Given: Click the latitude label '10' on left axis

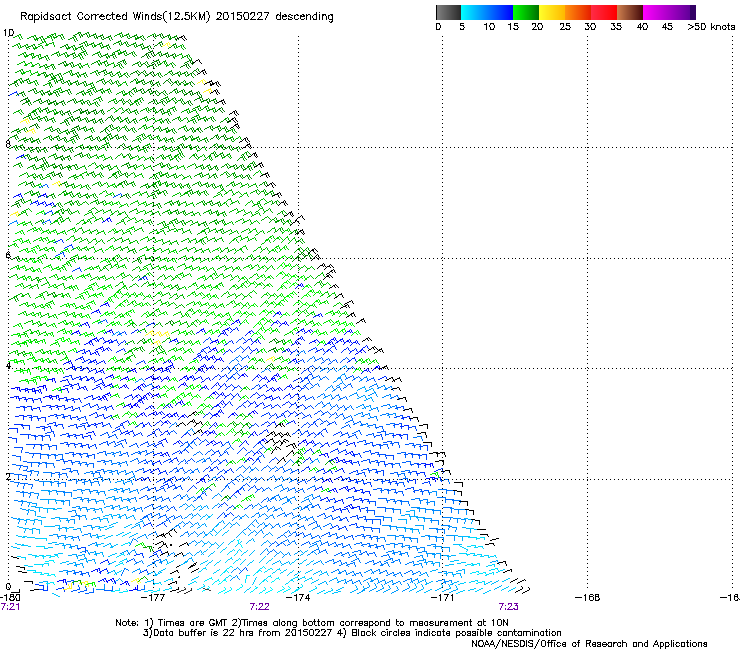Looking at the screenshot, I should point(8,33).
